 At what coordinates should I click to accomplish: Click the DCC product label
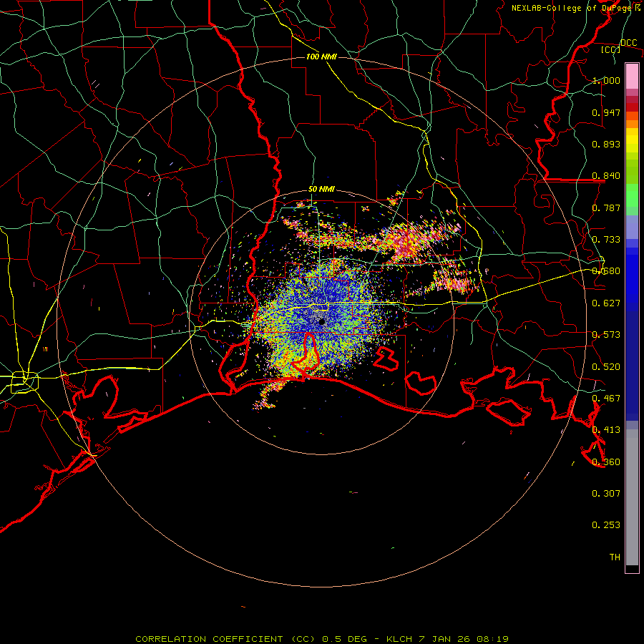click(628, 43)
